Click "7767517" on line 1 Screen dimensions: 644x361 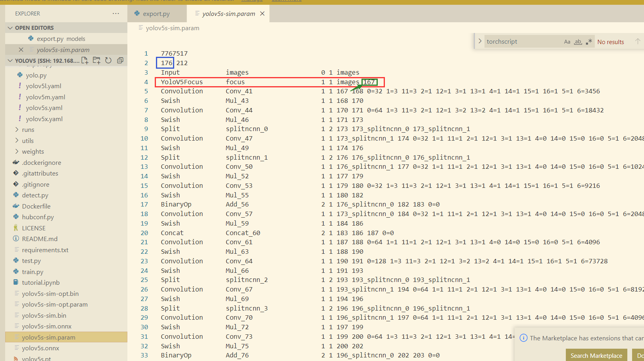coord(174,53)
